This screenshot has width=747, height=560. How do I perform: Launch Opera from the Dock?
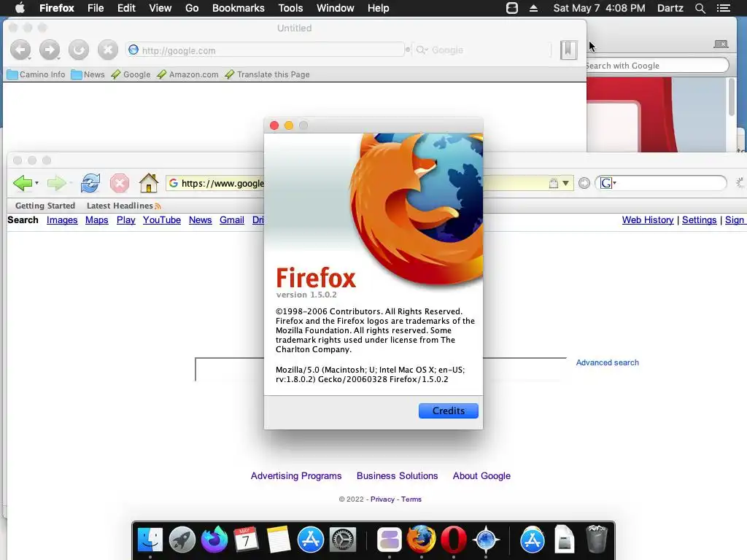click(x=453, y=540)
